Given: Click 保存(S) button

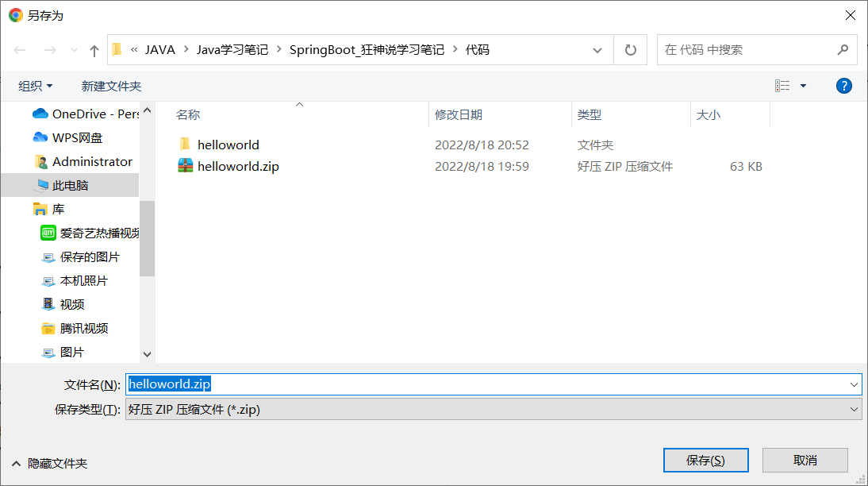Looking at the screenshot, I should [706, 460].
